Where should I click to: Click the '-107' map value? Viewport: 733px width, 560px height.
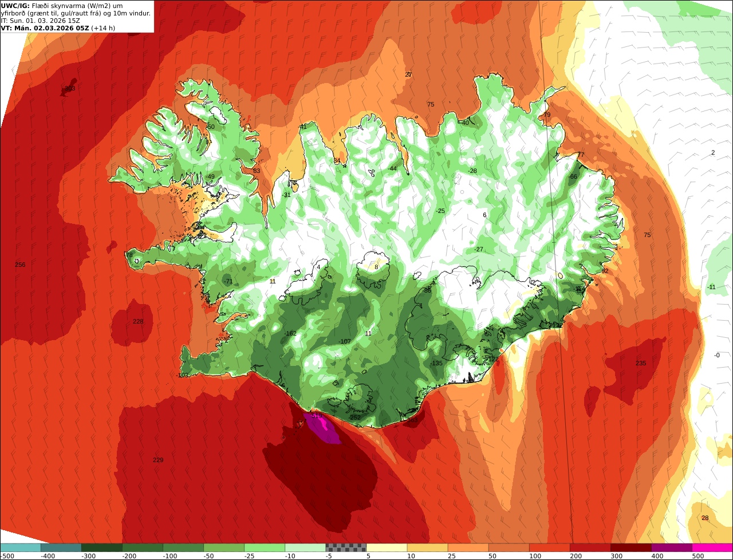click(345, 341)
